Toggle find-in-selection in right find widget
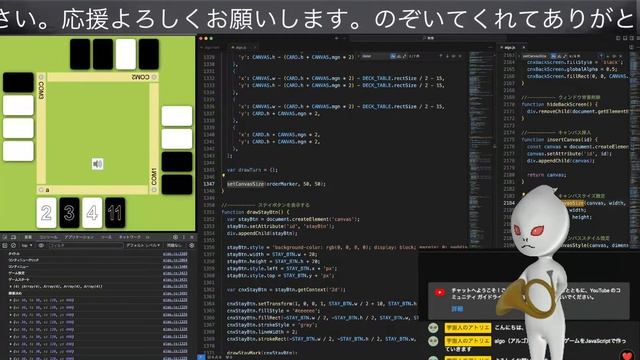The image size is (640, 360). coord(615,56)
